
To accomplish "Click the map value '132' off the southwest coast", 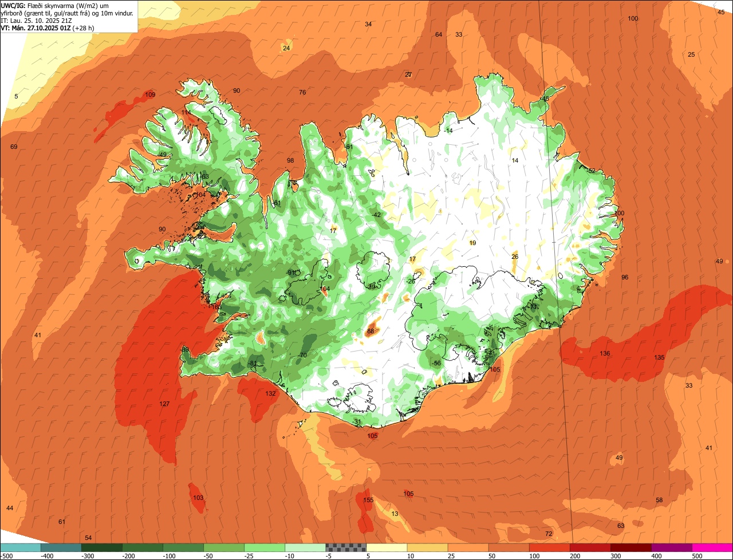I will [270, 393].
